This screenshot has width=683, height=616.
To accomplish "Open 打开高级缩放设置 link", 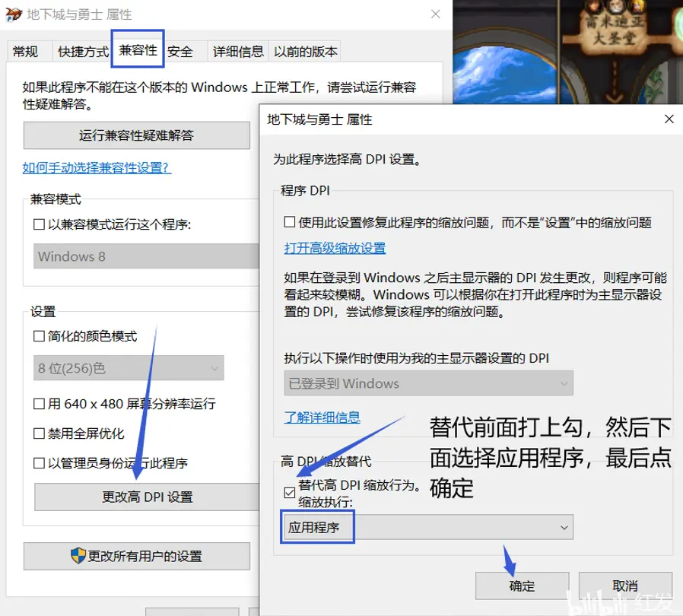I will [335, 249].
